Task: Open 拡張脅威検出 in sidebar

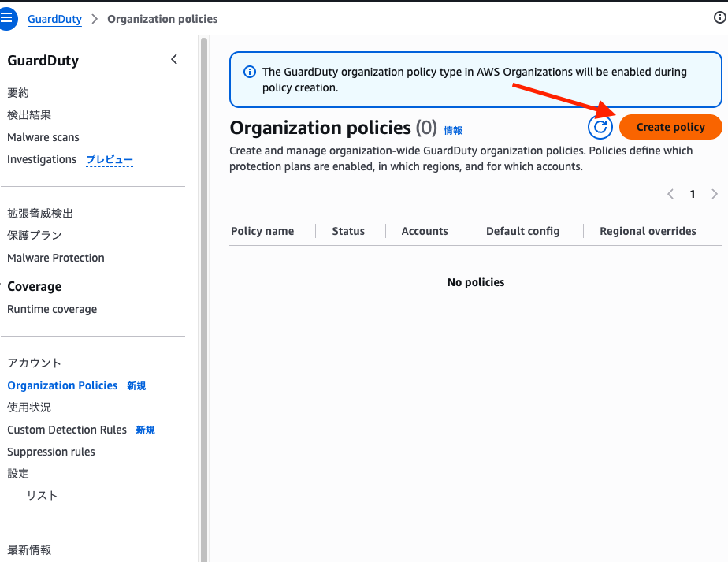Action: (x=40, y=213)
